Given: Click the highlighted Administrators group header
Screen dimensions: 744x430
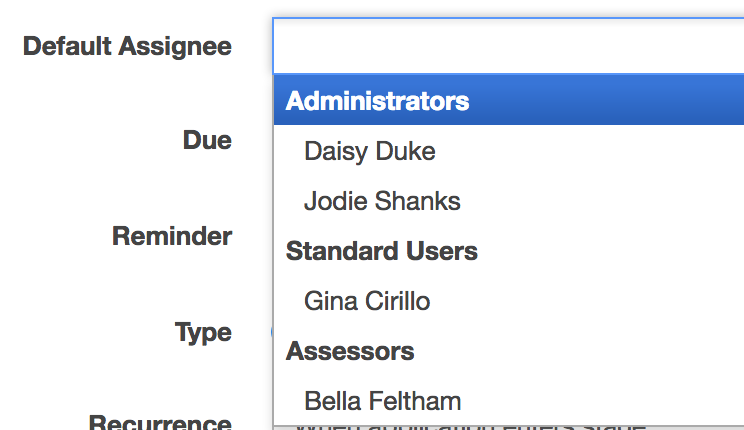Looking at the screenshot, I should [x=377, y=101].
